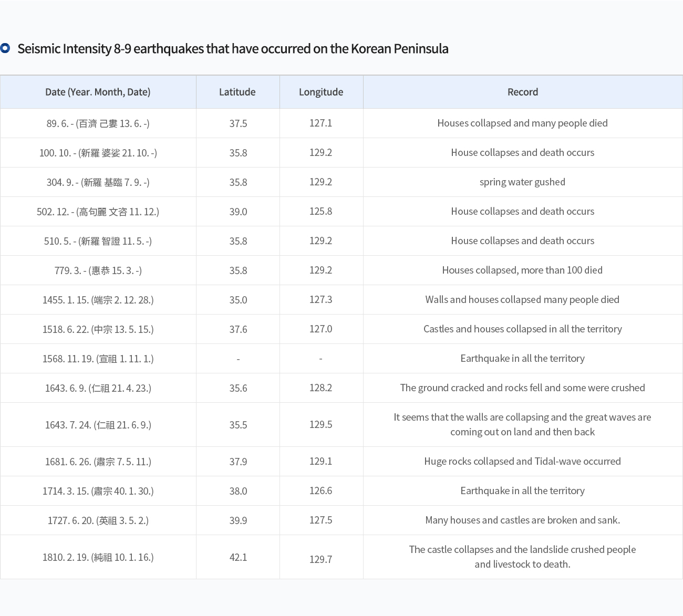Select the Longitude column header
The image size is (683, 616).
(321, 92)
